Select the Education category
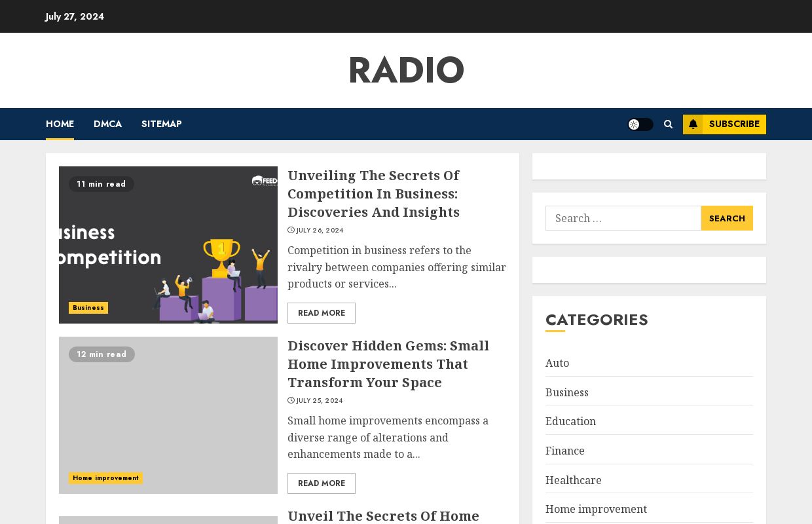 point(570,421)
